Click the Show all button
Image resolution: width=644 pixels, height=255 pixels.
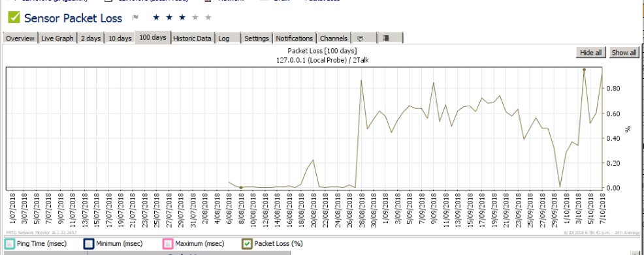(x=624, y=52)
